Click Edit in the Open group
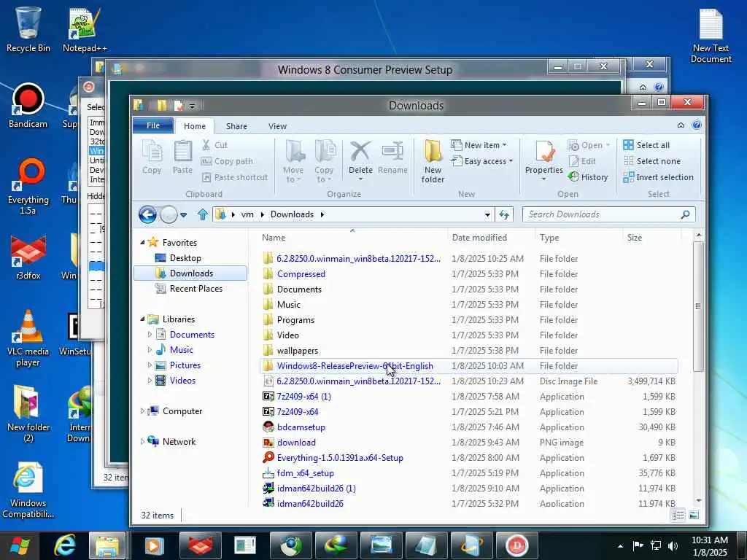The image size is (747, 560). point(582,161)
